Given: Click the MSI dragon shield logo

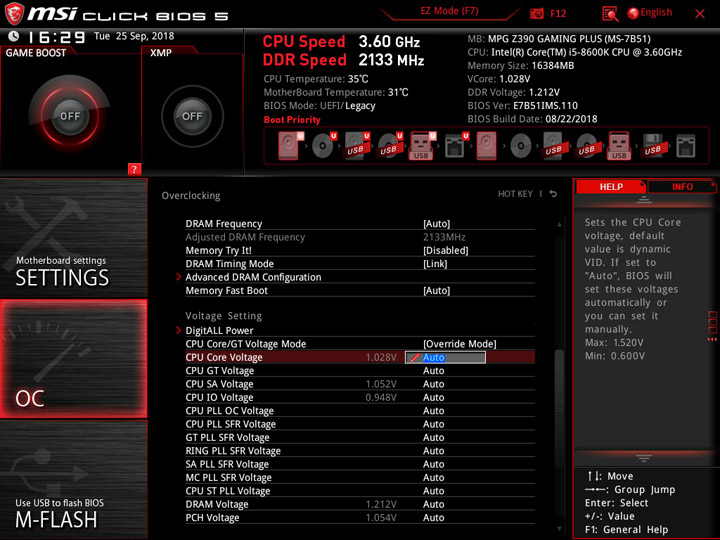Looking at the screenshot, I should (x=14, y=14).
